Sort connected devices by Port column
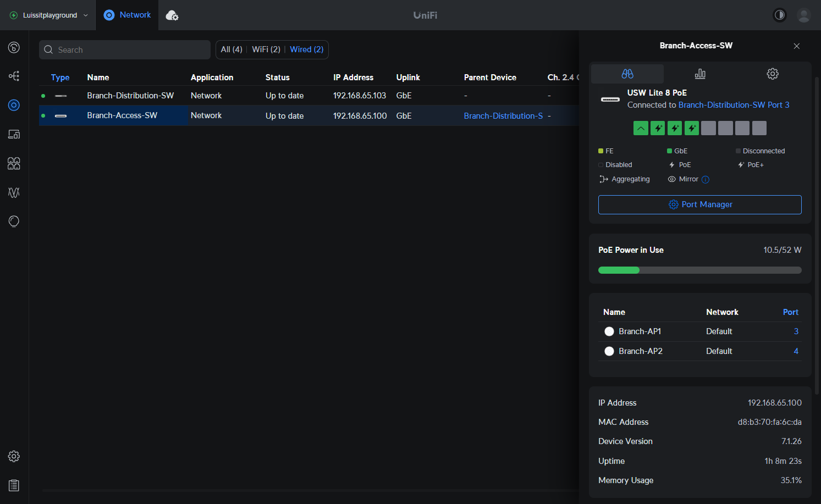Screen dimensions: 821x504 coord(790,312)
